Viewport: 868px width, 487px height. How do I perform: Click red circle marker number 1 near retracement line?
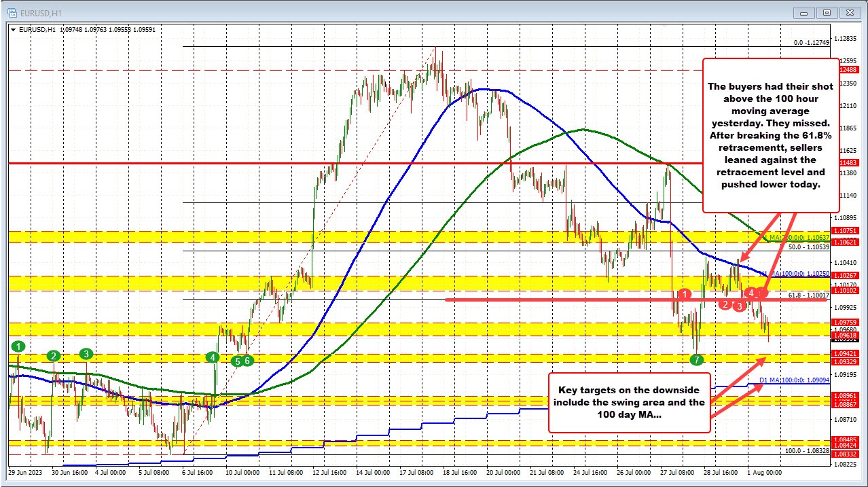click(x=685, y=294)
